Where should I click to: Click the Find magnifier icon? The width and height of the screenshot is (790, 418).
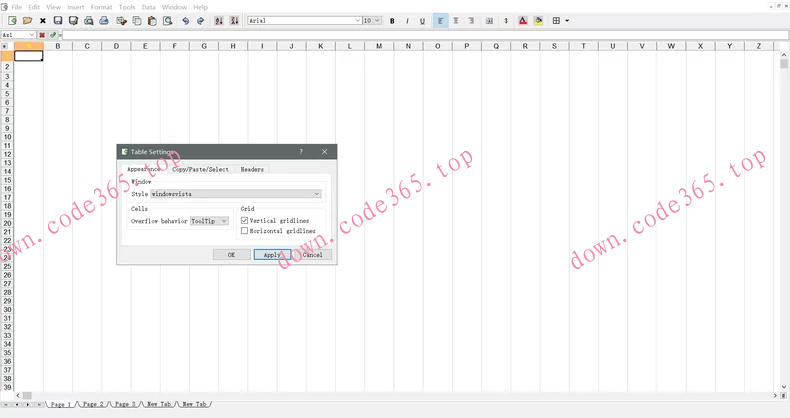168,21
